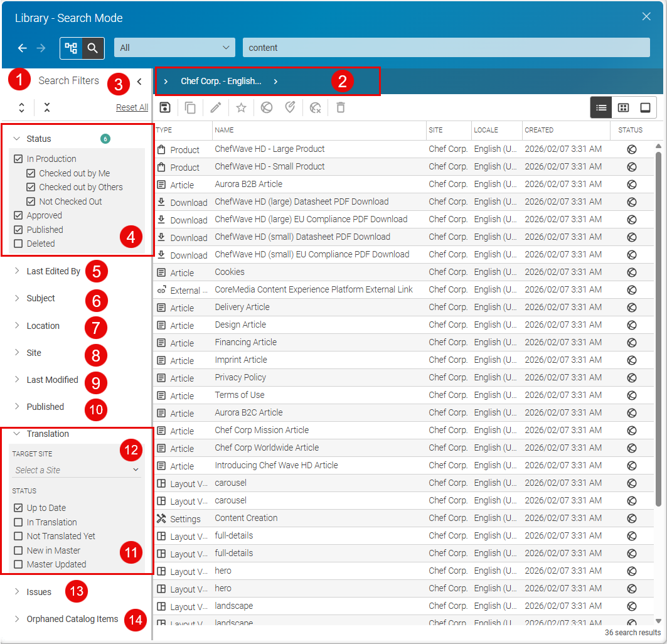Collapse the Search Filters panel

139,81
